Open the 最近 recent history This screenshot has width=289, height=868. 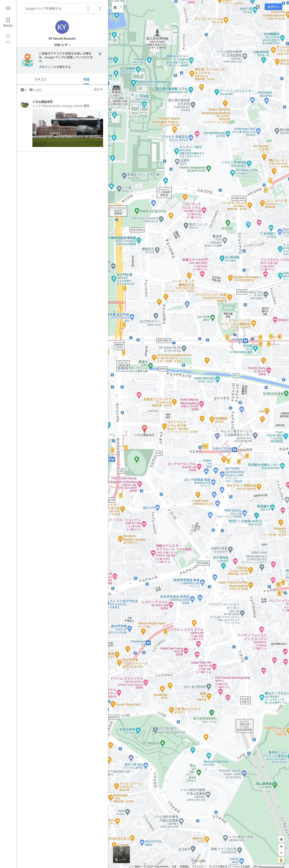tap(8, 38)
